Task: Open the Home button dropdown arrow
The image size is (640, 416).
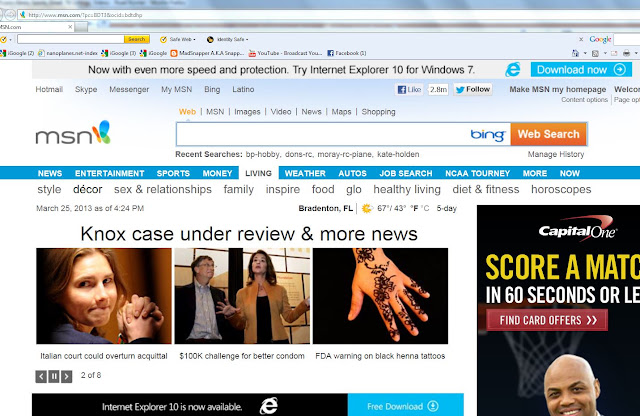Action: (585, 53)
